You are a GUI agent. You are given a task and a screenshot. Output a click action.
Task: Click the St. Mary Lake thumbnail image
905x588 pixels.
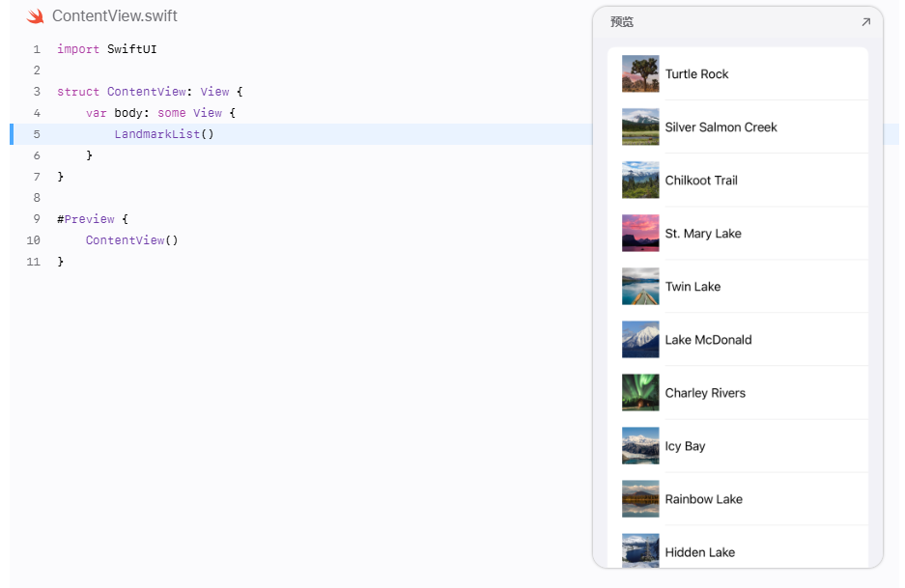tap(640, 233)
